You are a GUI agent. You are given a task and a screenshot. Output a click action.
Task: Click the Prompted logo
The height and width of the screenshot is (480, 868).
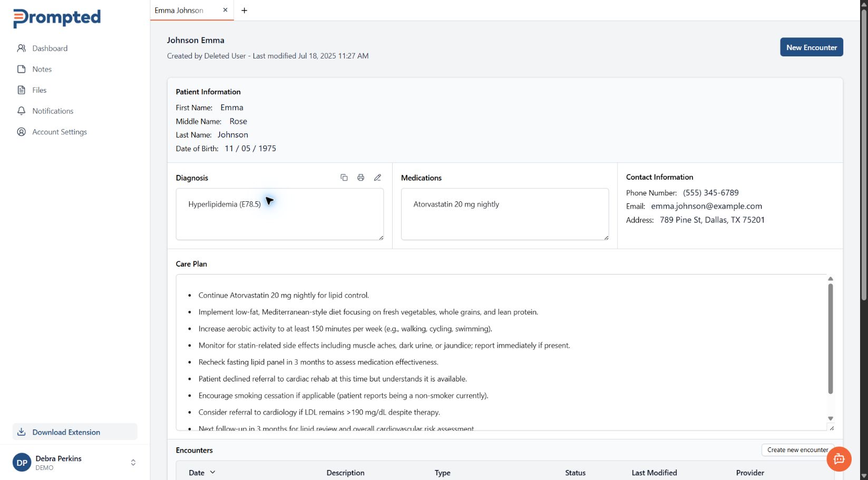(57, 18)
